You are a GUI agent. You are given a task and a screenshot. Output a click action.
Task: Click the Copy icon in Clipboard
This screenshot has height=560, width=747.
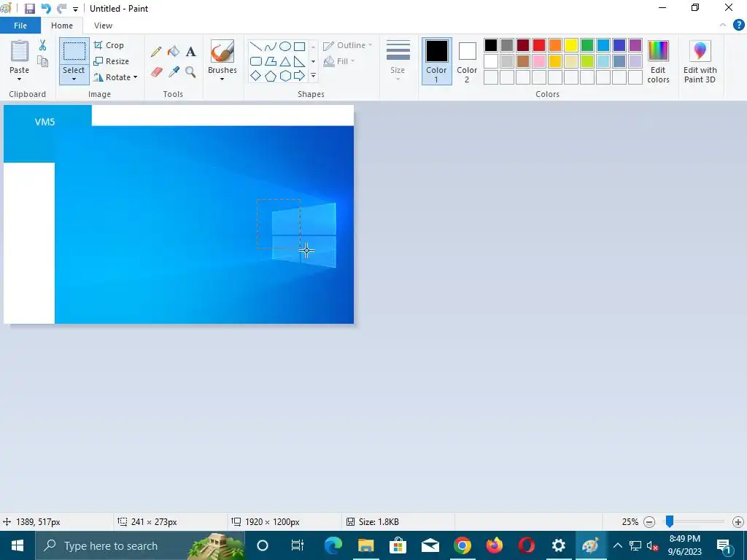point(42,61)
